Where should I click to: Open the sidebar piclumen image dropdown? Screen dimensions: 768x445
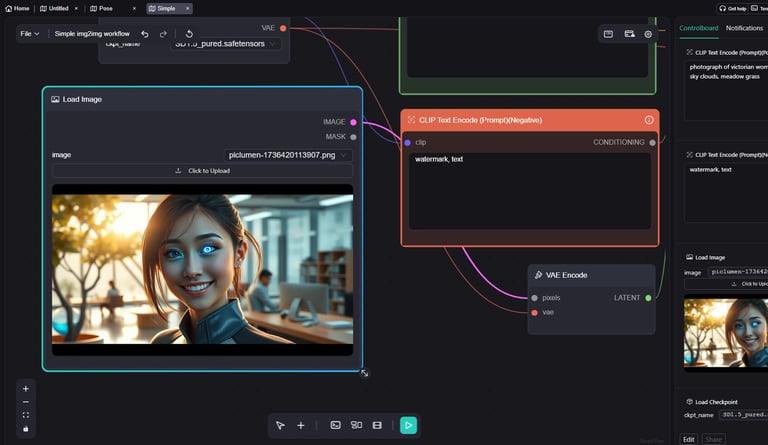[738, 272]
